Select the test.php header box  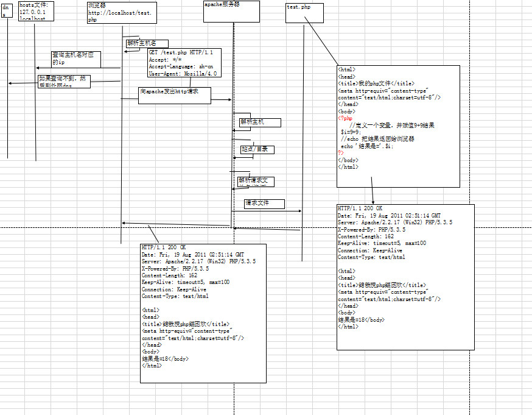click(x=304, y=13)
